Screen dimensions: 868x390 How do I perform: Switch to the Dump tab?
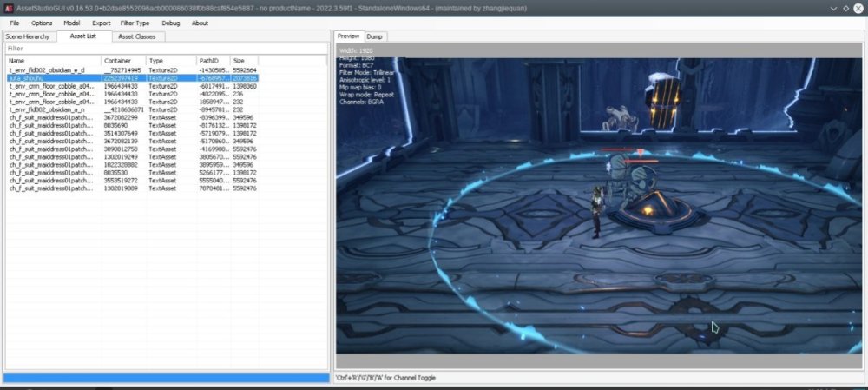(375, 36)
